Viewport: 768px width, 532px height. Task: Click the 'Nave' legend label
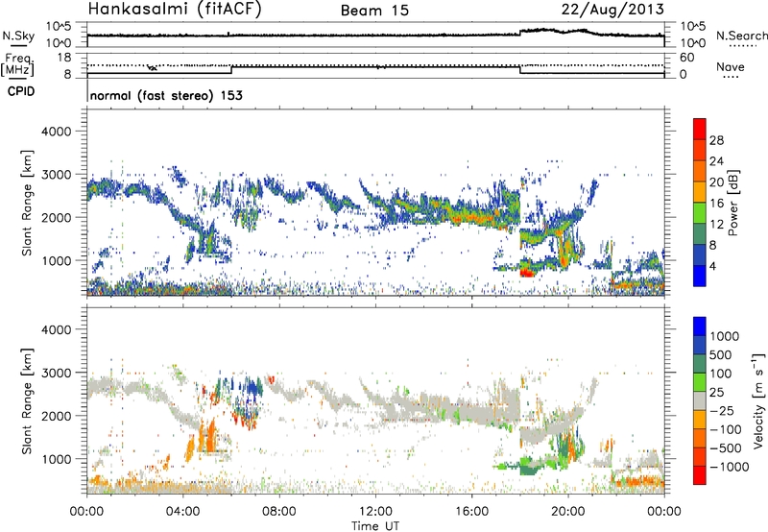coord(730,67)
